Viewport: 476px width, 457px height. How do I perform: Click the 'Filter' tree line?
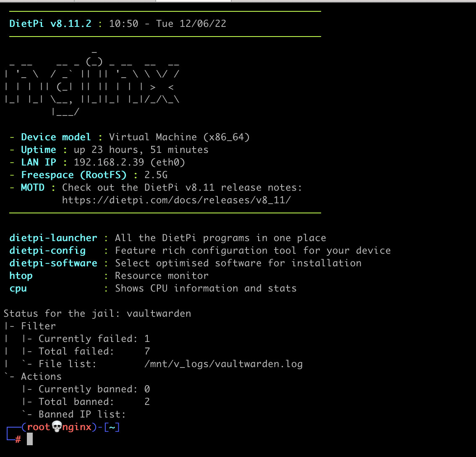(x=30, y=326)
